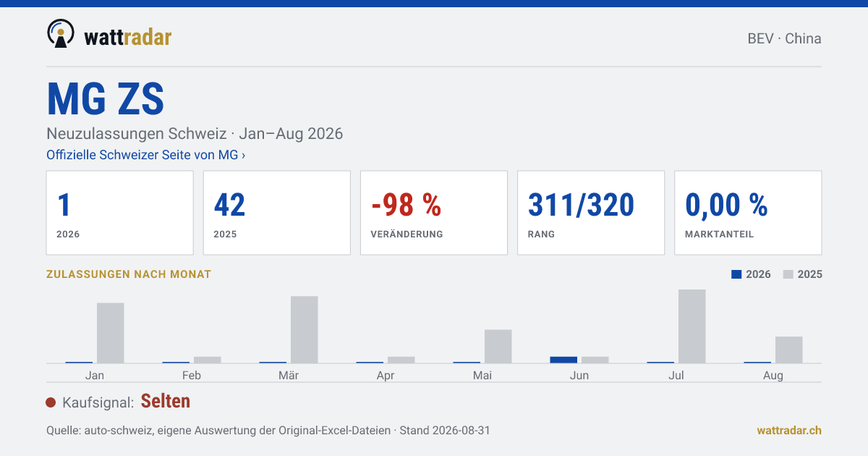868x456 pixels.
Task: Click the blue 2026 legend swatch
Action: (736, 274)
